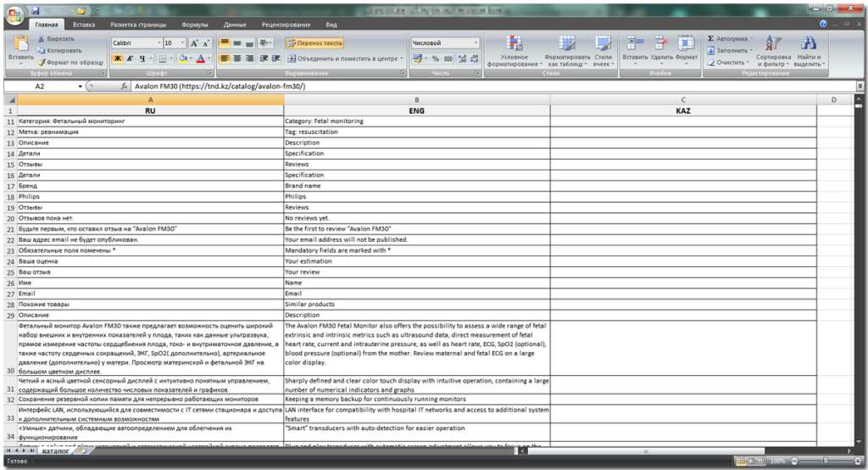This screenshot has height=470, width=868.
Task: Toggle bold formatting (Ж)
Action: click(x=118, y=59)
